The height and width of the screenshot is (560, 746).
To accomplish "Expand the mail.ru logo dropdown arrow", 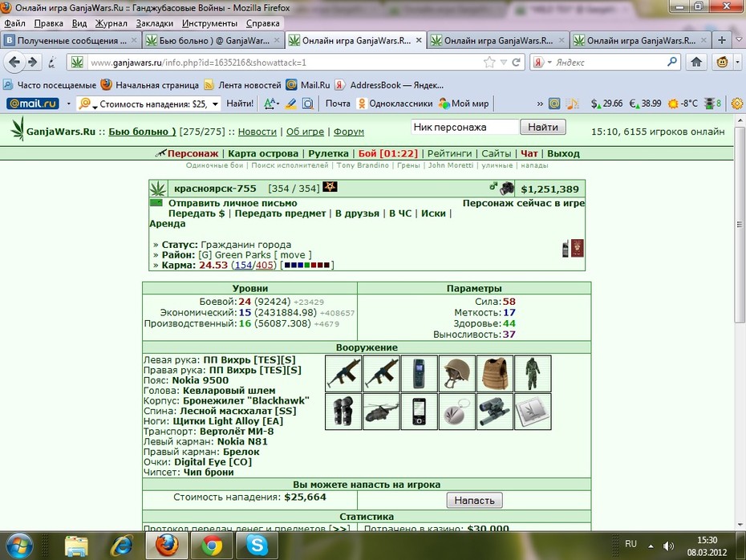I will click(x=68, y=103).
